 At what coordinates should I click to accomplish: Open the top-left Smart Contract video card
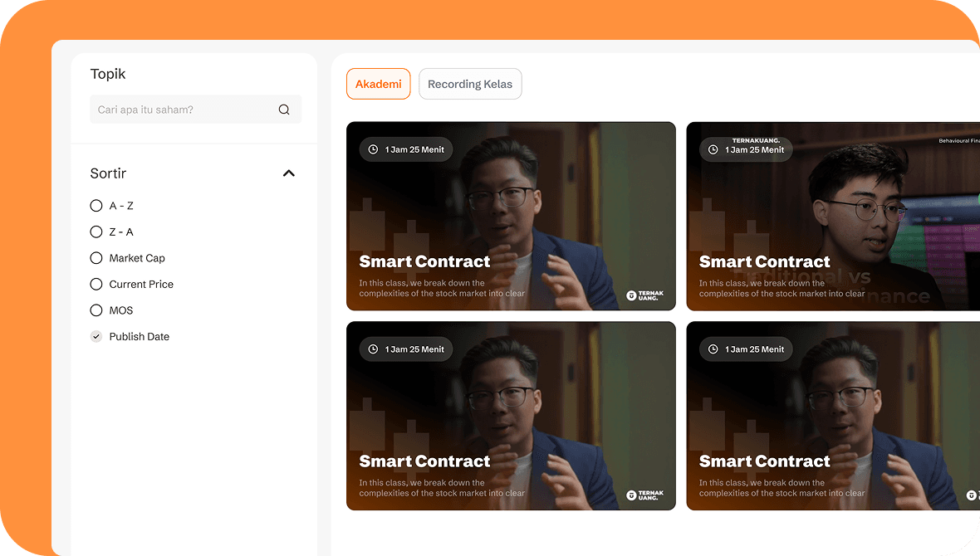(x=511, y=216)
